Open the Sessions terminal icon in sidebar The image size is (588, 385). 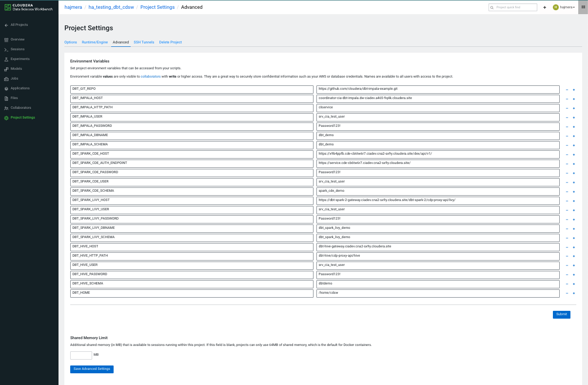[6, 49]
